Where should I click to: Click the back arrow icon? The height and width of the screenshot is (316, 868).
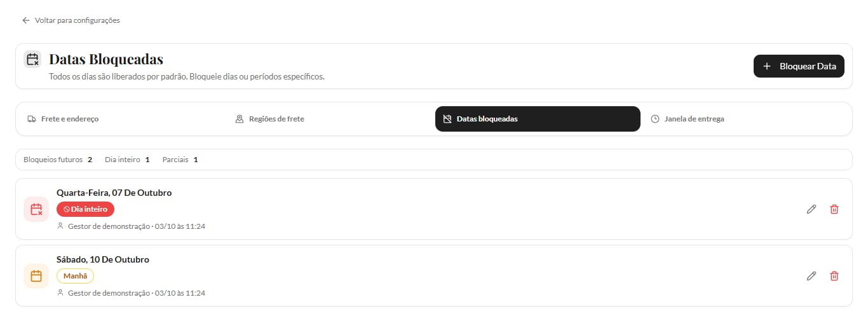click(x=26, y=20)
